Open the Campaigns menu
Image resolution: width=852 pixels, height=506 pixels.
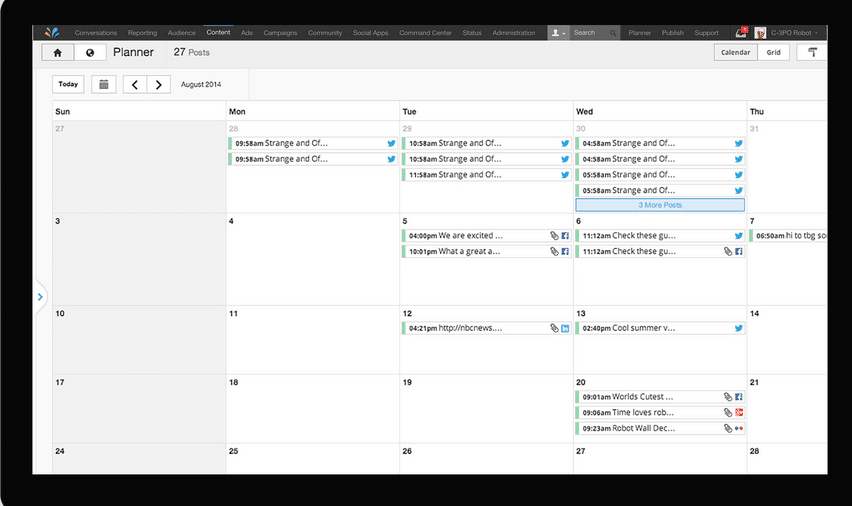pyautogui.click(x=280, y=33)
